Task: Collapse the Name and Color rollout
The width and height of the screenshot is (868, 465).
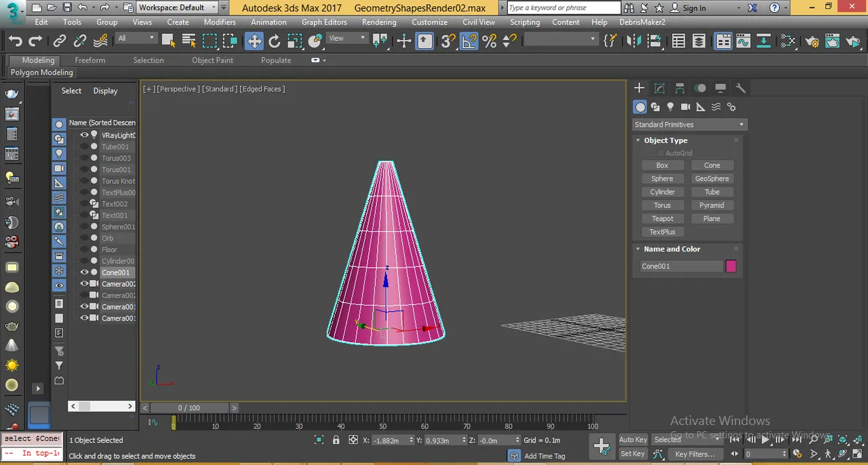Action: (637, 249)
